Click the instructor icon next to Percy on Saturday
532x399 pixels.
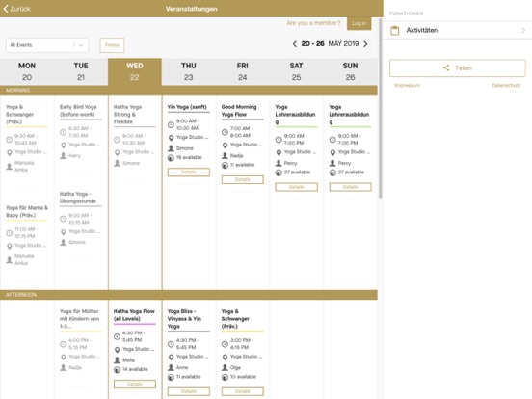(279, 163)
